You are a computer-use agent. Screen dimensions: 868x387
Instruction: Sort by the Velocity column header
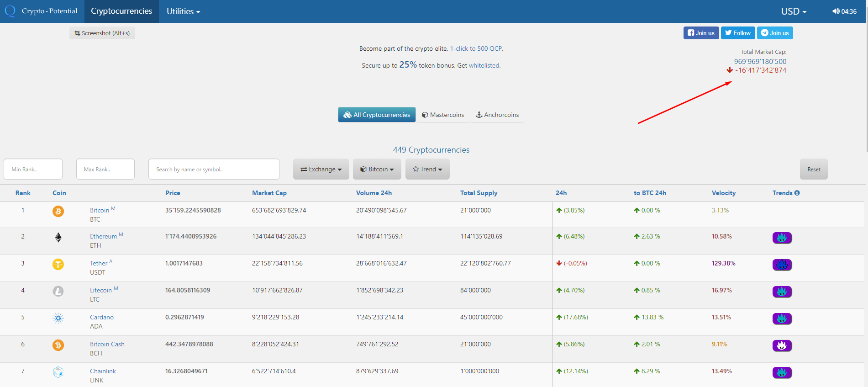724,193
